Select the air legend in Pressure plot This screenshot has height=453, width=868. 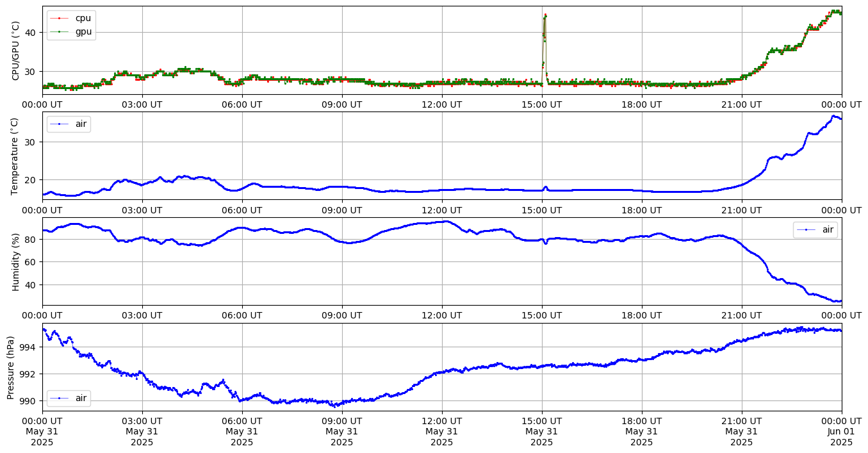69,398
